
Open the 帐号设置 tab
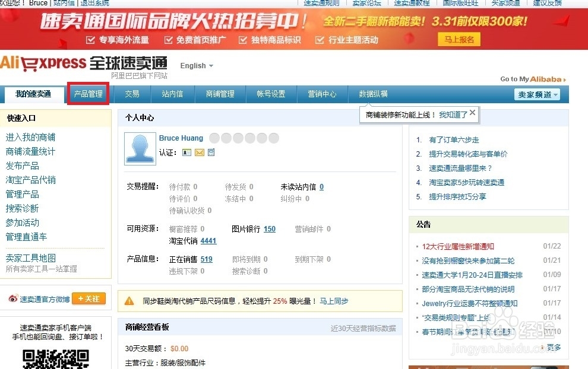coord(271,94)
